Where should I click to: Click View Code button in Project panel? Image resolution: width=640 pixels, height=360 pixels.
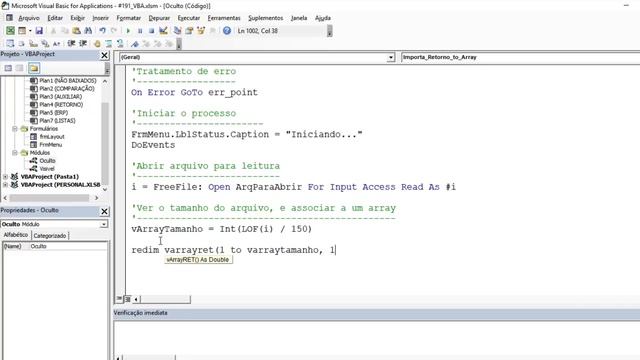point(8,68)
